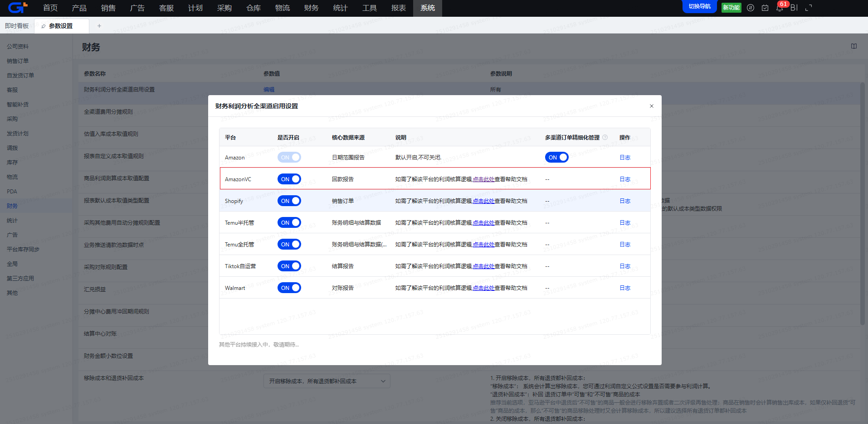Open the 财务 top menu
This screenshot has height=424, width=868.
(311, 8)
